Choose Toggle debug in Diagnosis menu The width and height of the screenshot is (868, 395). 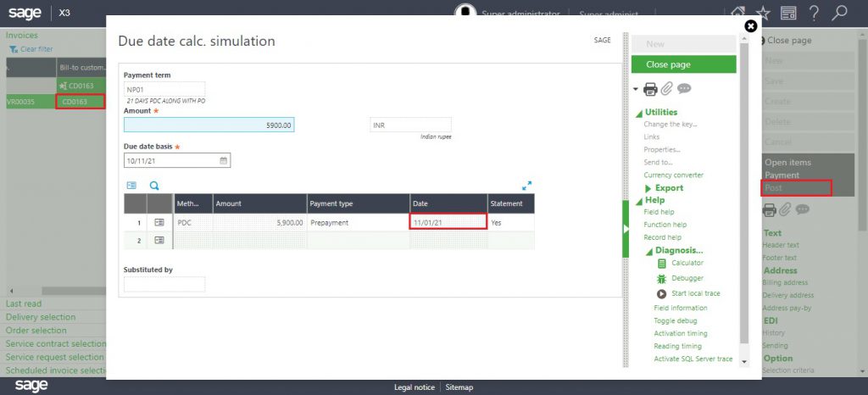coord(675,321)
